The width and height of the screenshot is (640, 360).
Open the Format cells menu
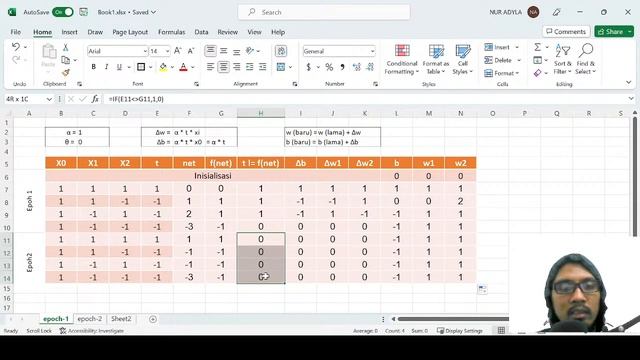point(501,73)
